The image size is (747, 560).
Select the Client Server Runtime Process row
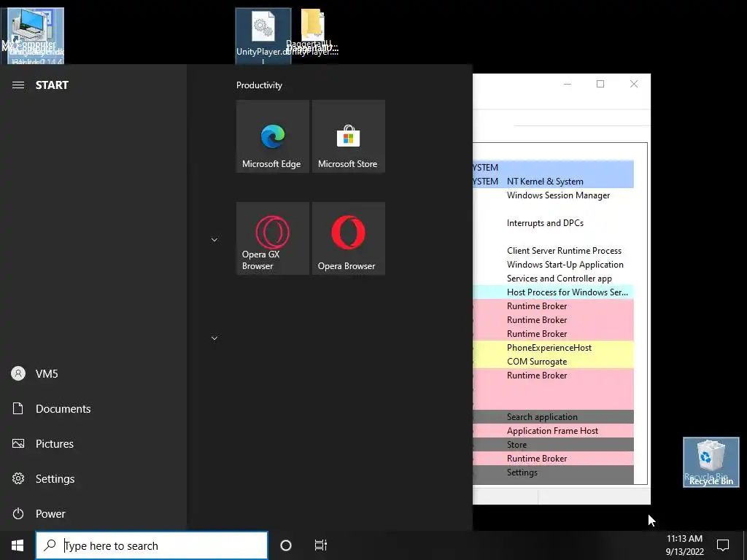tap(553, 251)
